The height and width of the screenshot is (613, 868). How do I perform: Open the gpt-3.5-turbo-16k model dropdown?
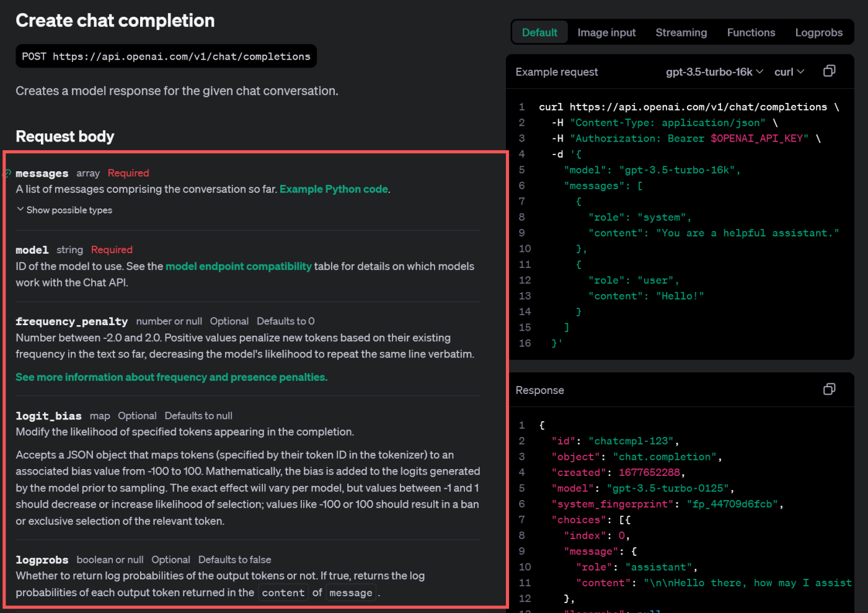[x=714, y=72]
